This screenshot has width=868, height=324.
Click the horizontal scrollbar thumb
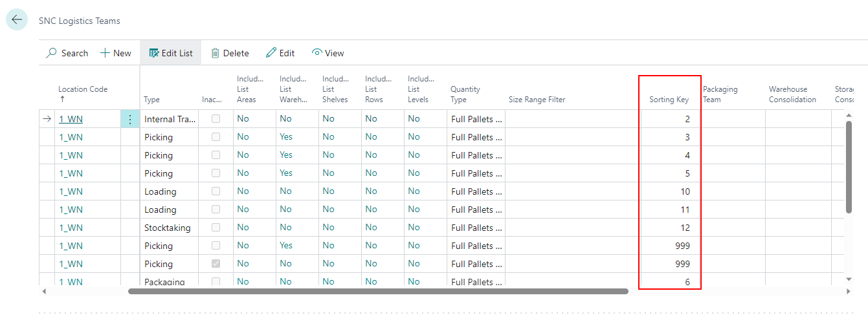[378, 291]
